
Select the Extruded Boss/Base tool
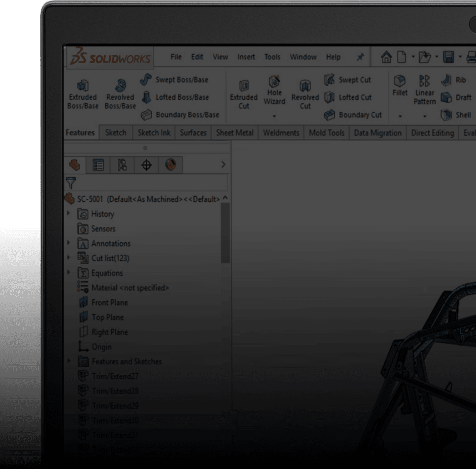(83, 92)
